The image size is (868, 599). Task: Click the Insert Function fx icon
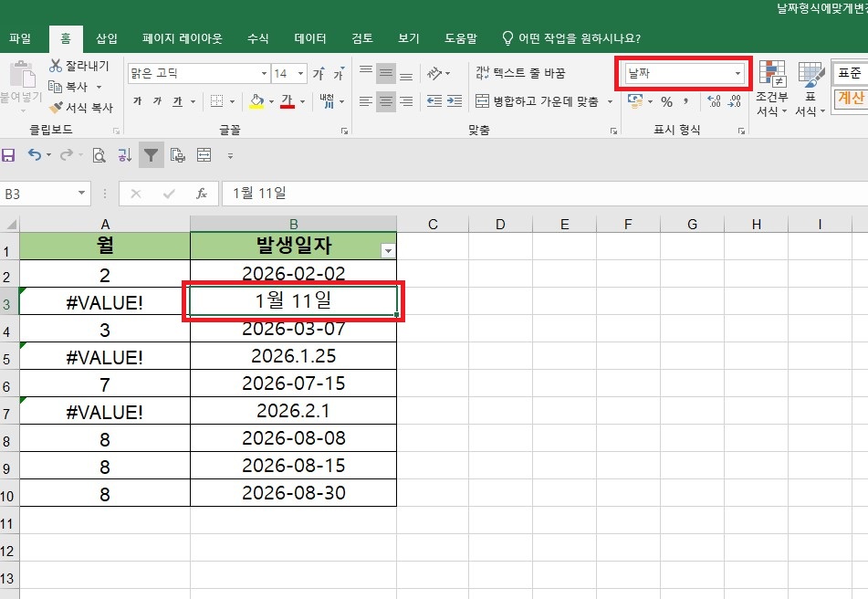click(x=202, y=194)
